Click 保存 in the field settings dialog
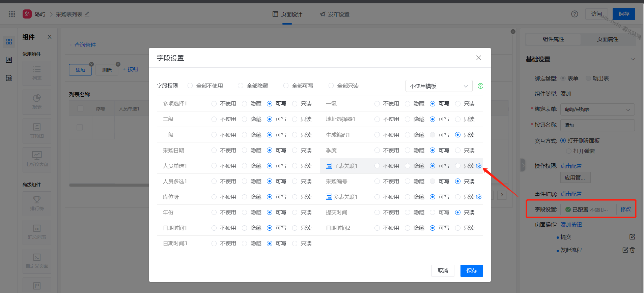This screenshot has width=644, height=293. click(472, 271)
